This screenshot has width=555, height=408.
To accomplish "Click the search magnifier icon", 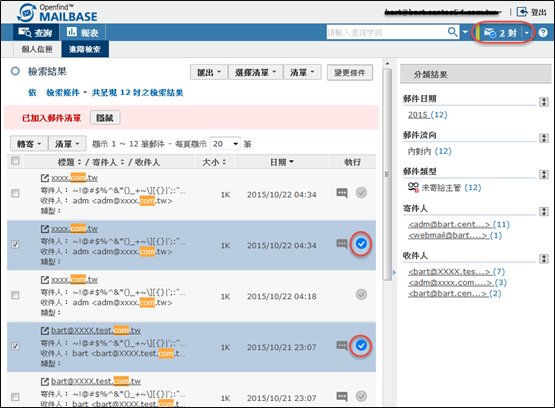I will click(452, 32).
